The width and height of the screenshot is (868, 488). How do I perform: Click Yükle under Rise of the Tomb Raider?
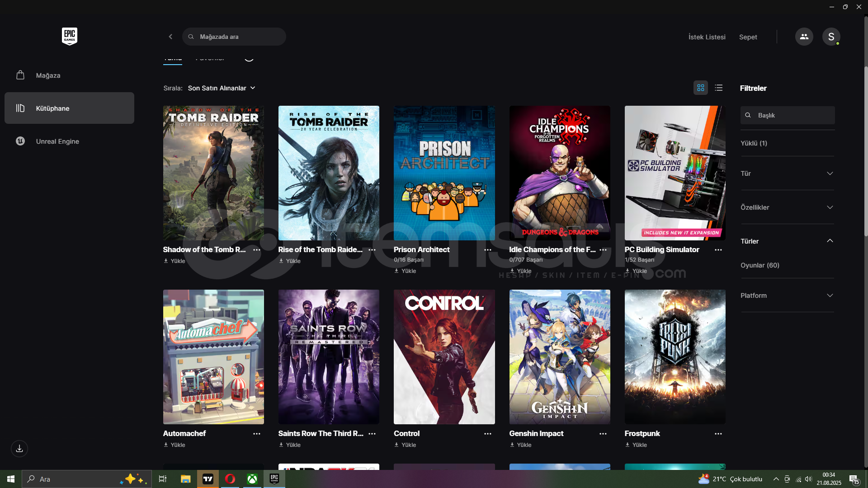click(290, 261)
